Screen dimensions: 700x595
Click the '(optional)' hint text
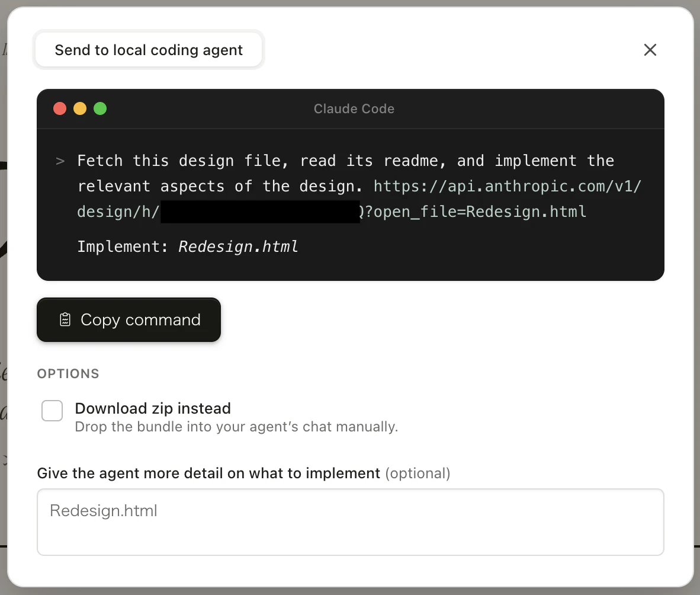(x=418, y=474)
